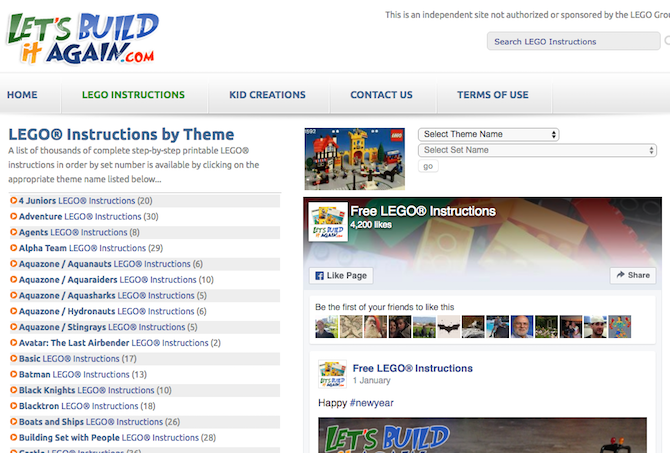
Task: Click the Share arrow button
Action: (x=633, y=275)
